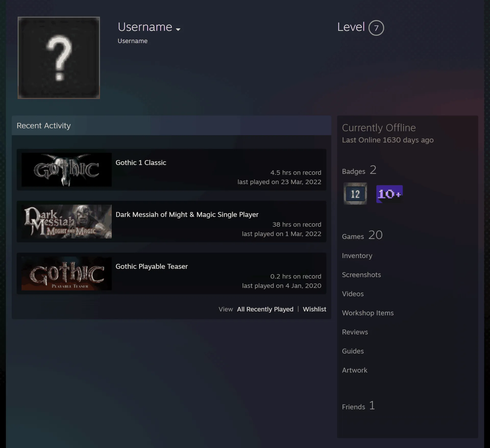Open the Screenshots link

coord(361,275)
